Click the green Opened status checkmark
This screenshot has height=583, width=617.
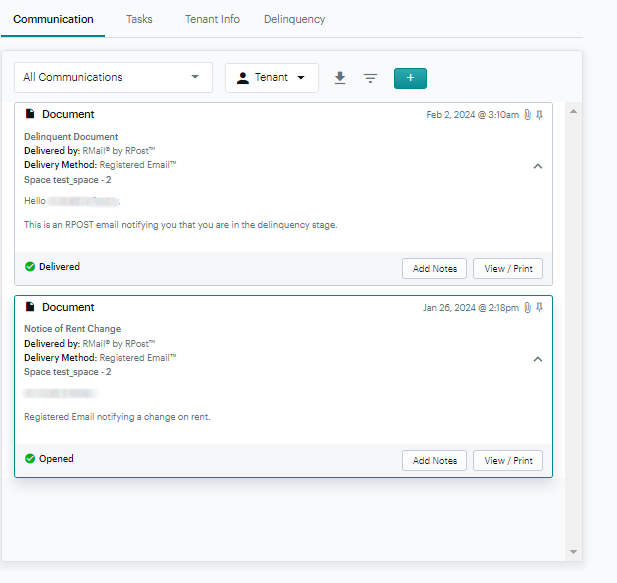(x=30, y=459)
